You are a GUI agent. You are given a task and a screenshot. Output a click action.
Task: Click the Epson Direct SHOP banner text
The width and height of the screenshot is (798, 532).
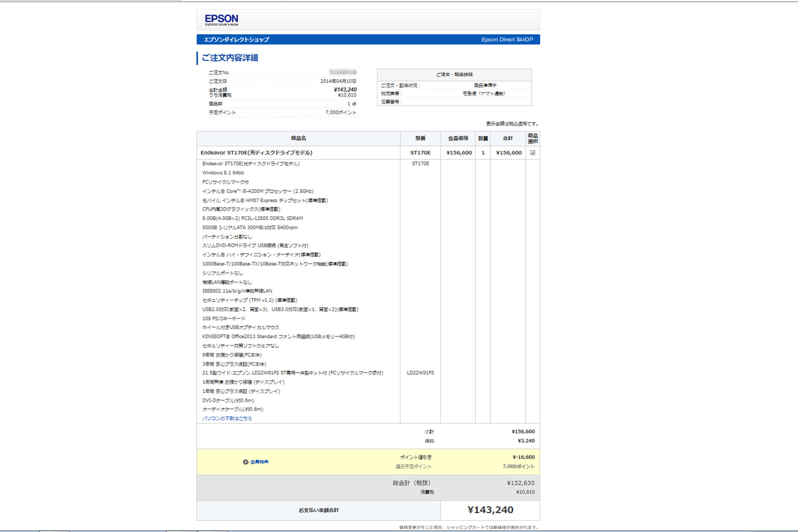pyautogui.click(x=507, y=39)
